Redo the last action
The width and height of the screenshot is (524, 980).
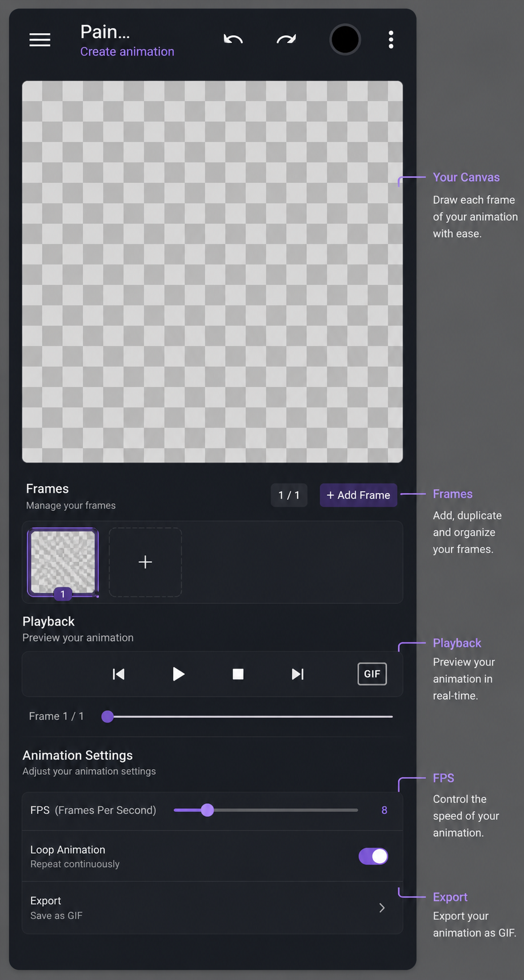point(286,39)
